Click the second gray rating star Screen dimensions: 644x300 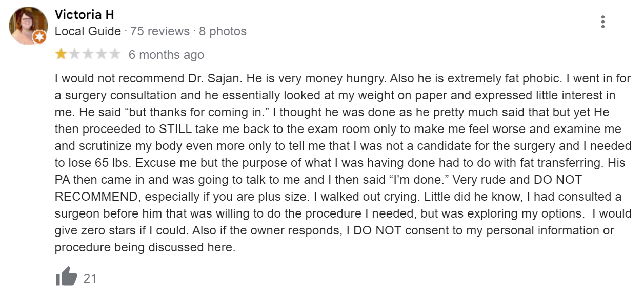pyautogui.click(x=74, y=54)
